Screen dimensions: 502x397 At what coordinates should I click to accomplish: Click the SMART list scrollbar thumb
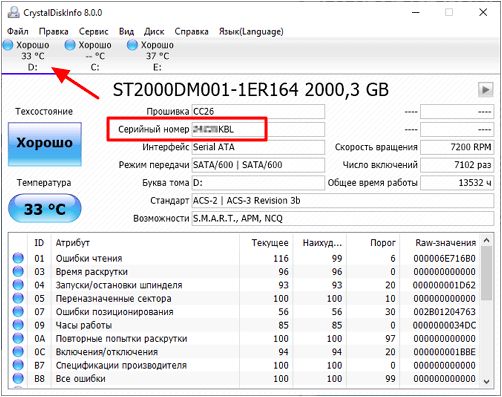487,273
